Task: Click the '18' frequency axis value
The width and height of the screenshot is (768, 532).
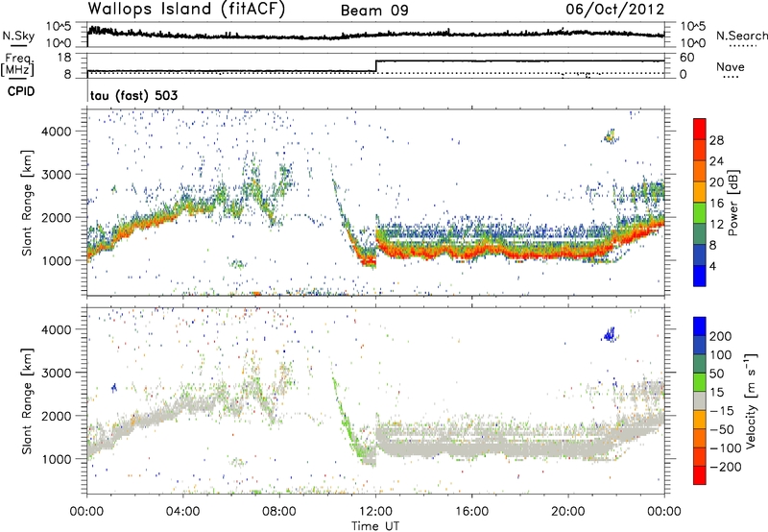Action: (63, 58)
